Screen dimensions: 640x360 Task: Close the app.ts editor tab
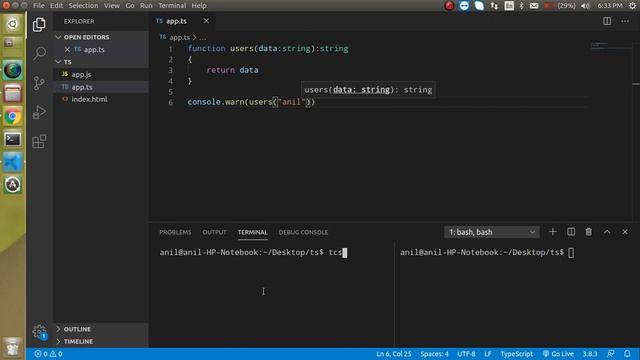click(x=206, y=21)
